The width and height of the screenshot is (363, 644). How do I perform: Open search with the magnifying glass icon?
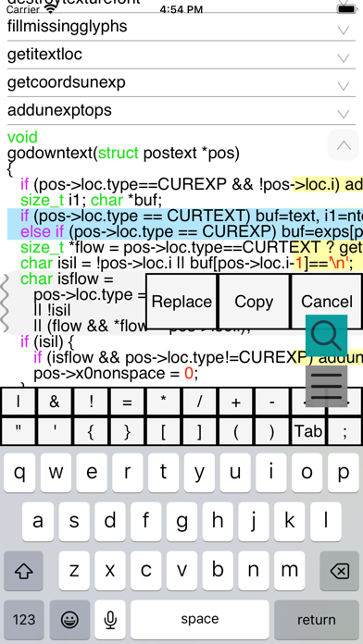(326, 336)
